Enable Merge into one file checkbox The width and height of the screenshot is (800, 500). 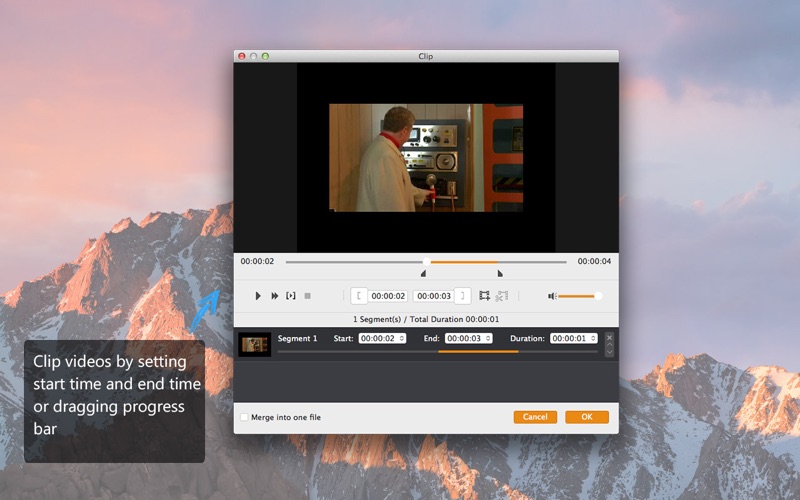pyautogui.click(x=244, y=417)
